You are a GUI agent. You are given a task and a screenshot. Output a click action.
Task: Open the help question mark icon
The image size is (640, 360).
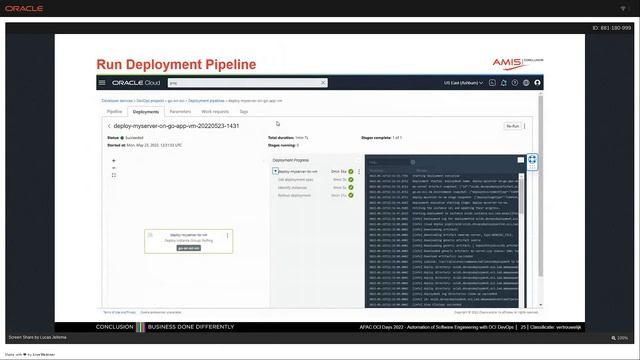pos(515,82)
